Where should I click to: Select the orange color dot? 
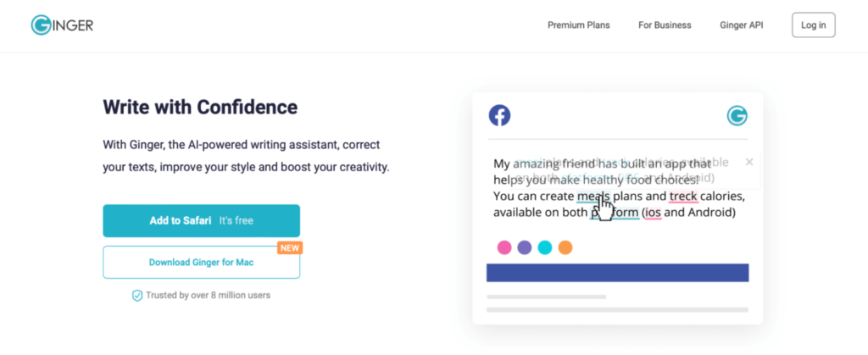coord(565,247)
